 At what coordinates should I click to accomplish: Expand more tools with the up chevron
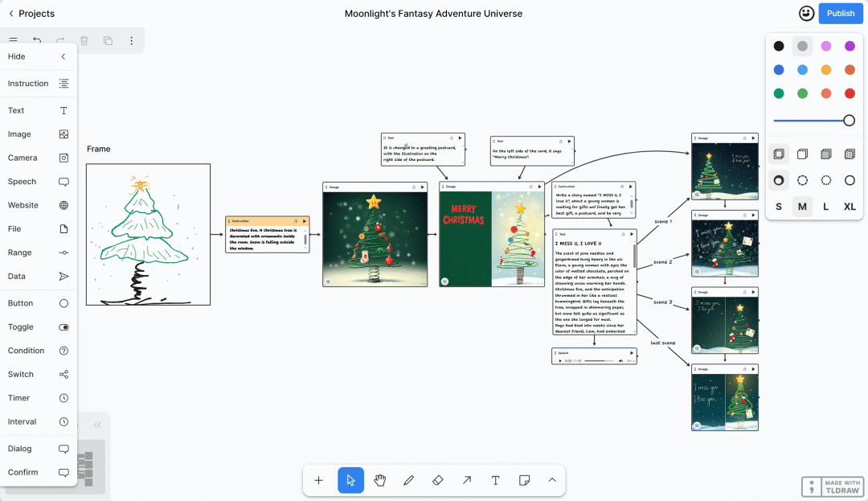point(552,480)
